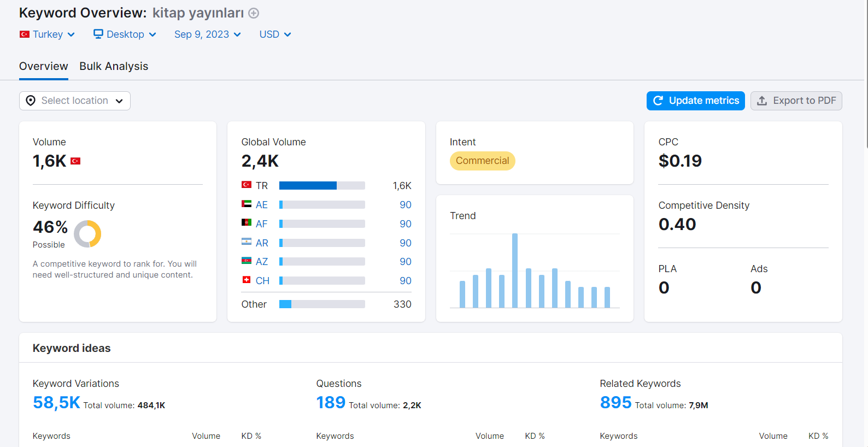Click the tallest bar in the Trend chart
The height and width of the screenshot is (447, 868).
point(515,270)
